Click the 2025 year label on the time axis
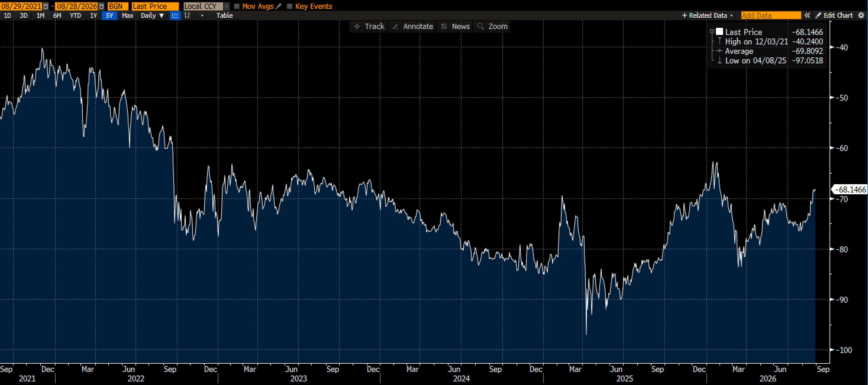Screen dimensions: 868x385 (625, 378)
